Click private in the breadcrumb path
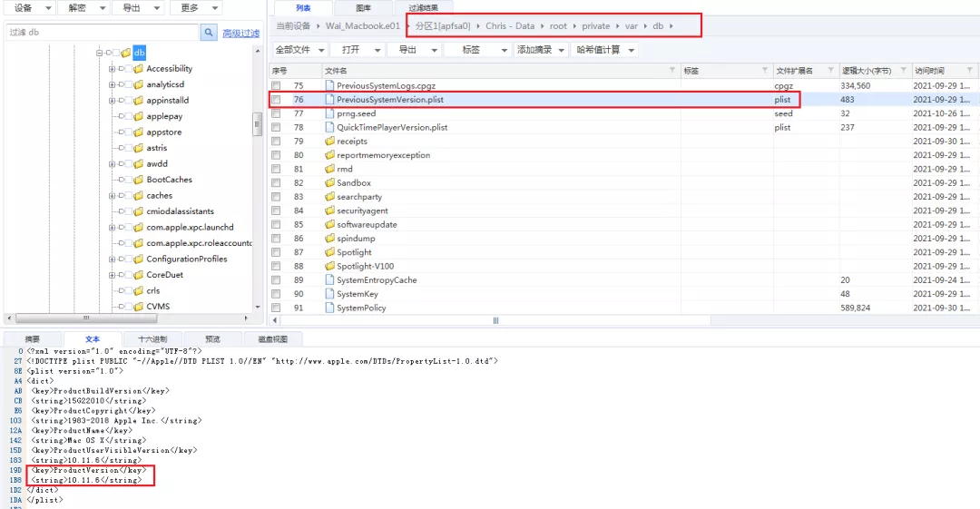Image resolution: width=980 pixels, height=509 pixels. click(595, 25)
